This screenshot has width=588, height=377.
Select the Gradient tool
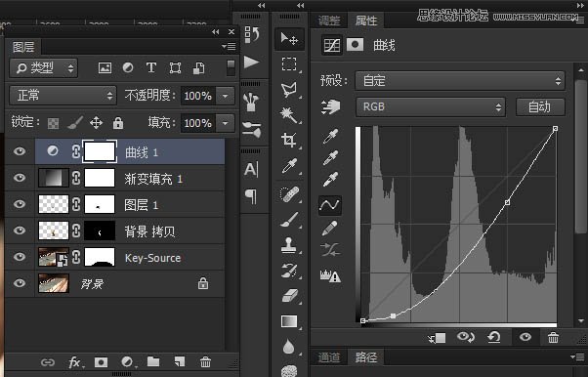(x=289, y=321)
